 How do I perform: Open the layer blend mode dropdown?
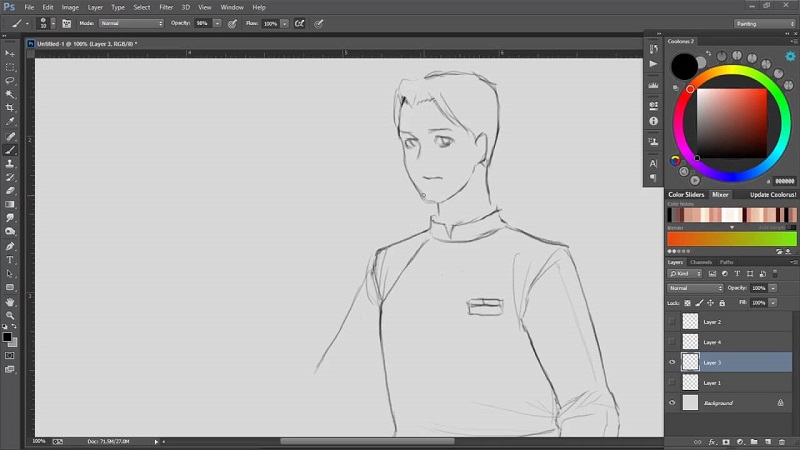pos(695,288)
